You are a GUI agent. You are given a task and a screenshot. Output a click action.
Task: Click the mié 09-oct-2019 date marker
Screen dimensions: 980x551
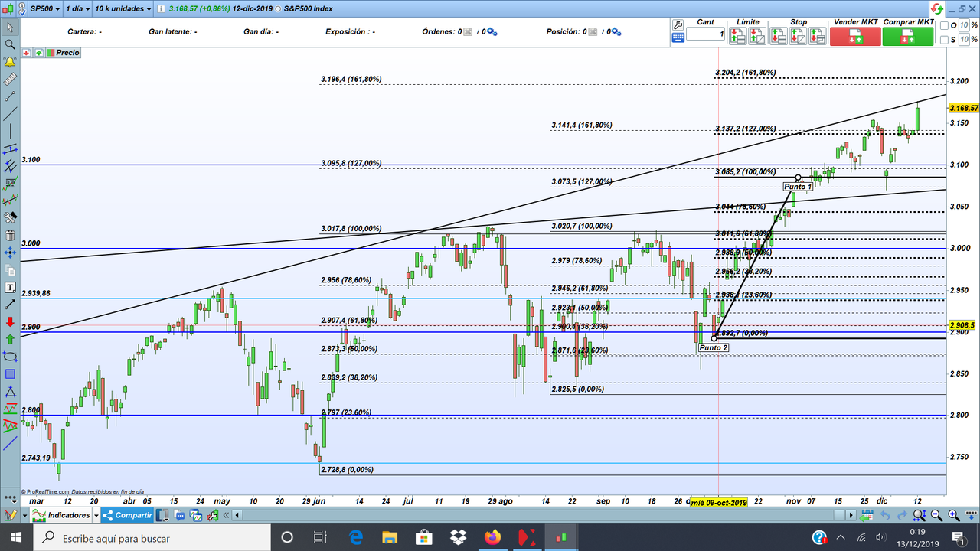pyautogui.click(x=718, y=501)
